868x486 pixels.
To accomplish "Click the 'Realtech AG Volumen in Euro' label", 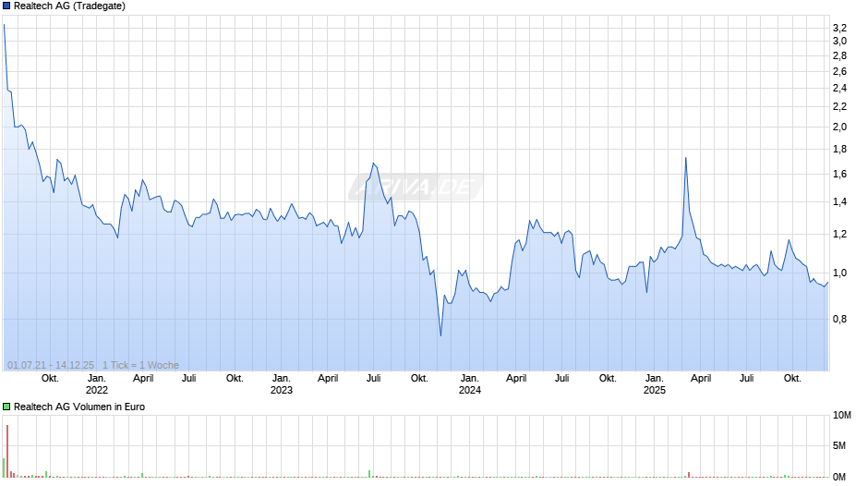I will pyautogui.click(x=79, y=407).
